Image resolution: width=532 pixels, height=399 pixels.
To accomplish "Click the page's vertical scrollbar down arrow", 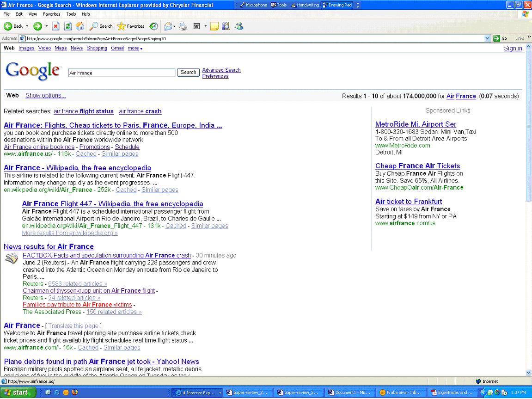I will click(x=528, y=373).
